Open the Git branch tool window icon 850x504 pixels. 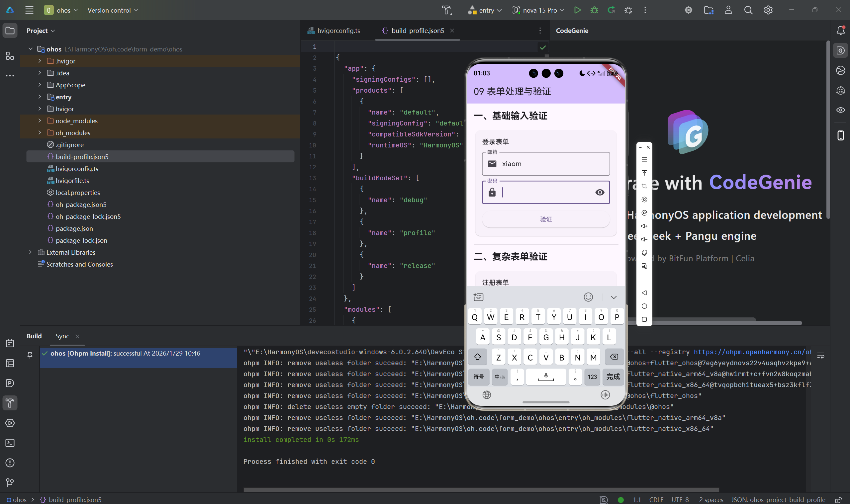click(10, 483)
